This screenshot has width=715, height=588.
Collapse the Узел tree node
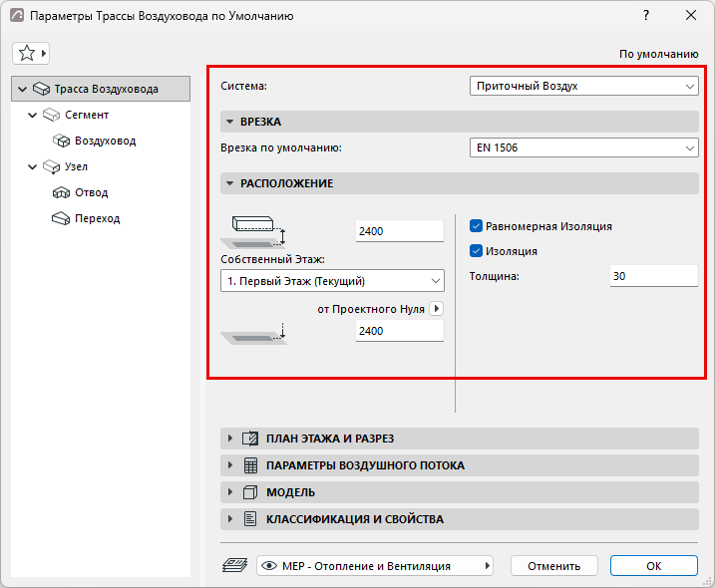(x=32, y=166)
